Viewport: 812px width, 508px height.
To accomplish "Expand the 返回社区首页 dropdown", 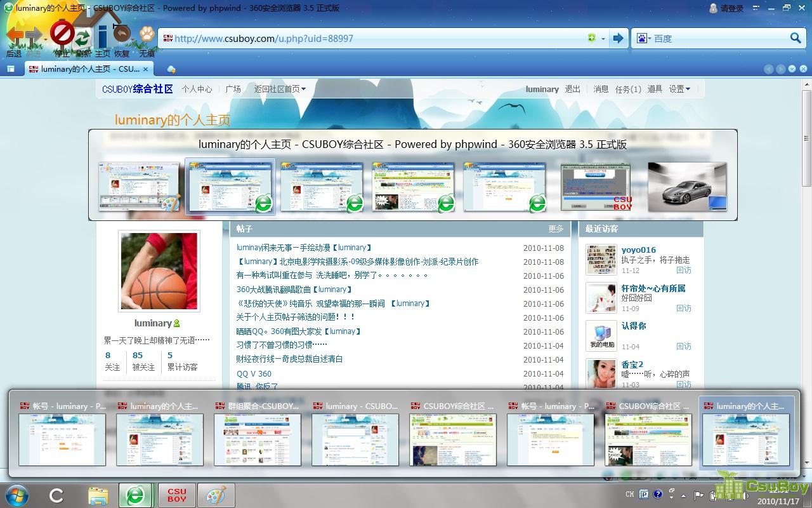I will pyautogui.click(x=280, y=89).
